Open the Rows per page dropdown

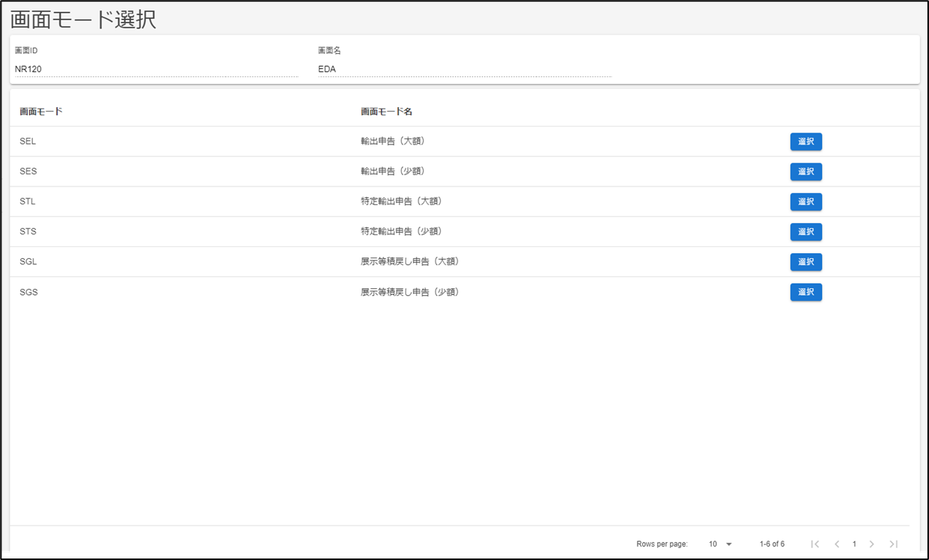click(x=720, y=544)
